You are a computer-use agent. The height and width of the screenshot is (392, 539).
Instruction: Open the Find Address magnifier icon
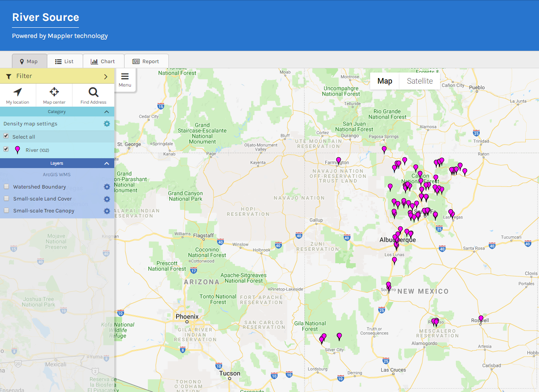click(x=93, y=92)
